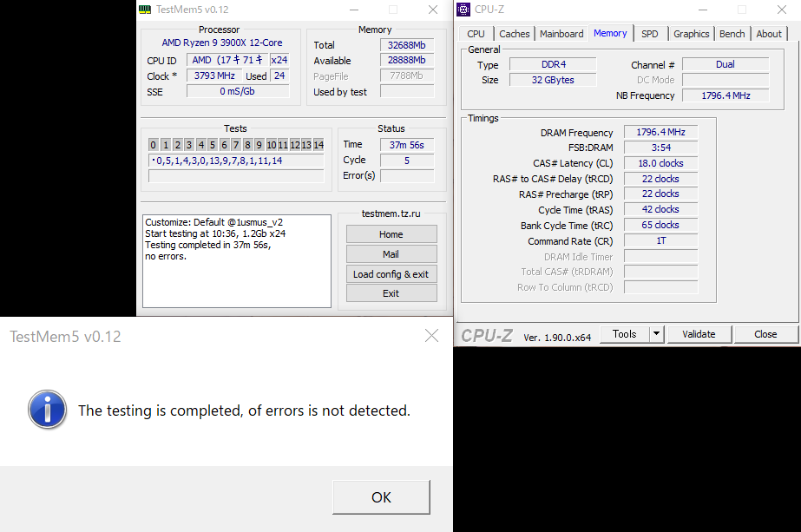The width and height of the screenshot is (801, 532).
Task: Minimize the CPU-Z window
Action: pyautogui.click(x=703, y=10)
